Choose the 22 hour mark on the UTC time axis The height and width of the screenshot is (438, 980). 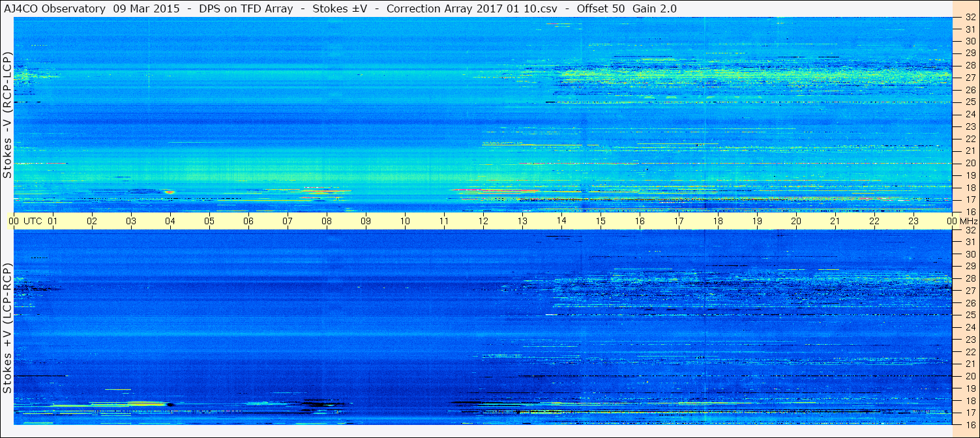[x=874, y=221]
